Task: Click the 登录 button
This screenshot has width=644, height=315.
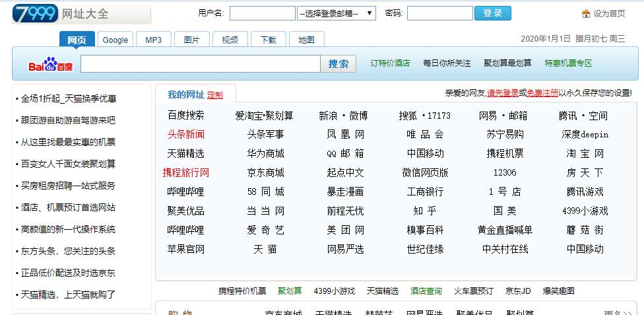Action: [x=492, y=13]
